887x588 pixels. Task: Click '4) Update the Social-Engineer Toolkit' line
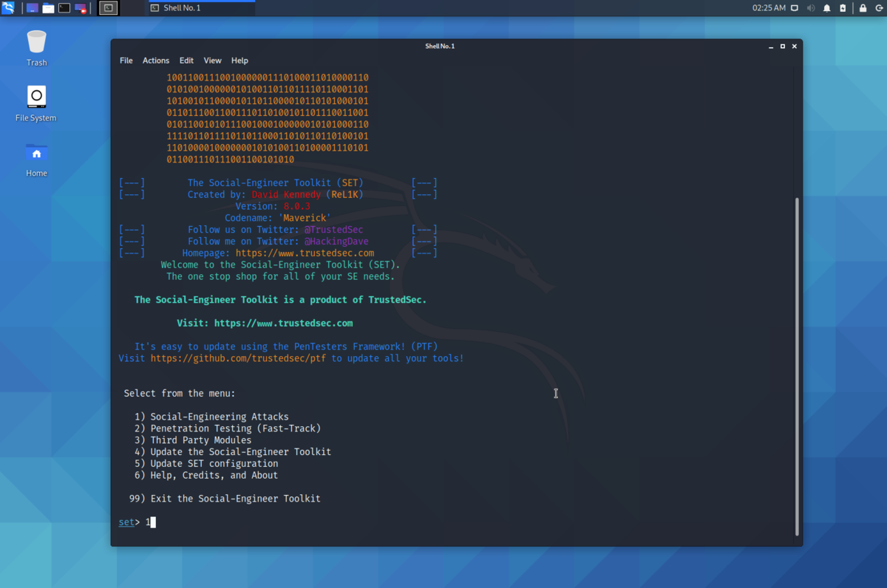coord(233,452)
